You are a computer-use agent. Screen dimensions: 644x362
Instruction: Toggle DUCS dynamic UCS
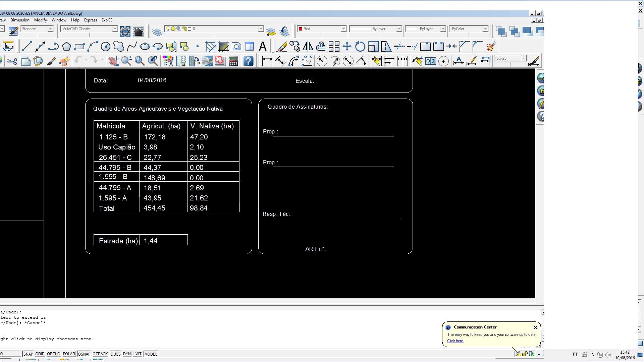115,354
